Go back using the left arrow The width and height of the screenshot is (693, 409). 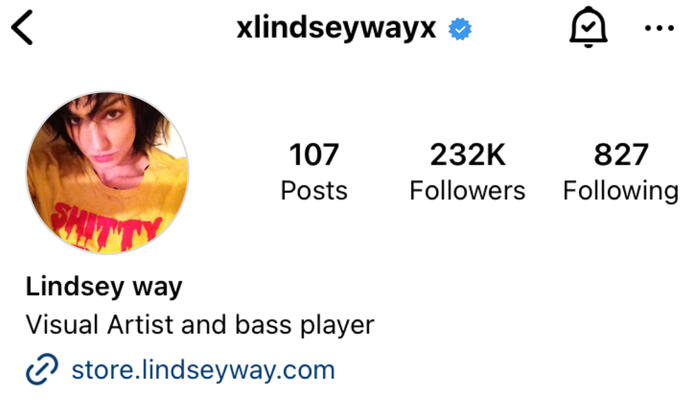(22, 27)
